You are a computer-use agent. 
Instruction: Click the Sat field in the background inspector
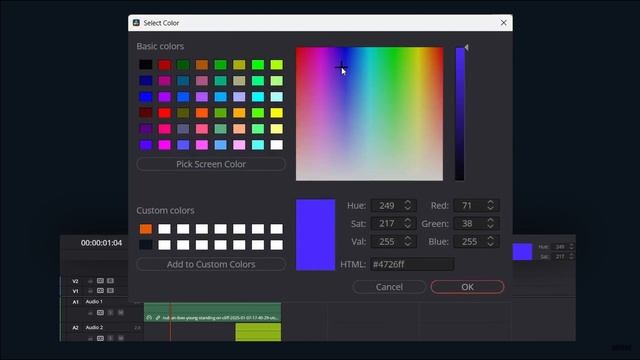[563, 256]
